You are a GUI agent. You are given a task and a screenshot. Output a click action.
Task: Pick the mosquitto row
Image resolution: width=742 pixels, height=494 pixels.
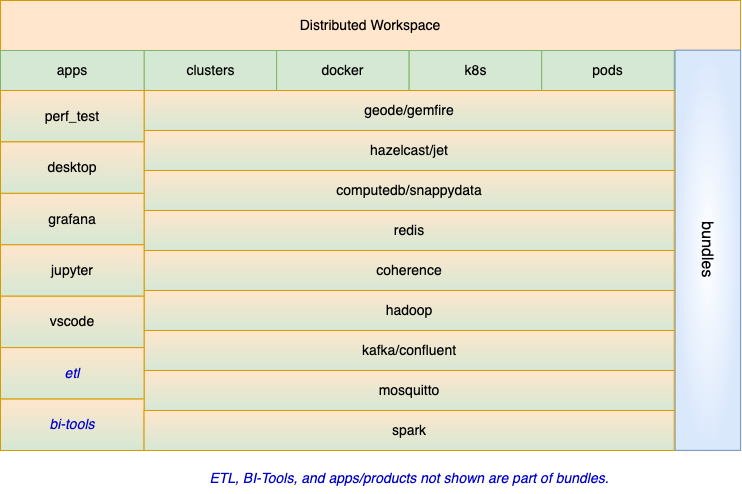pyautogui.click(x=409, y=390)
